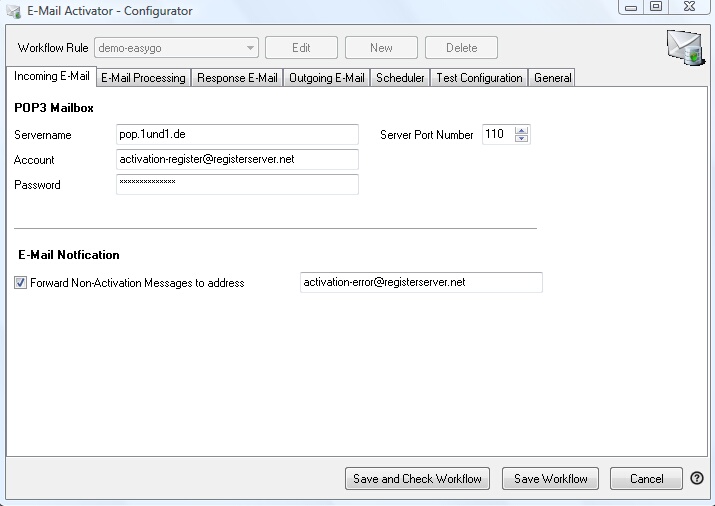Edit the forward address field
The image size is (715, 506).
(420, 283)
